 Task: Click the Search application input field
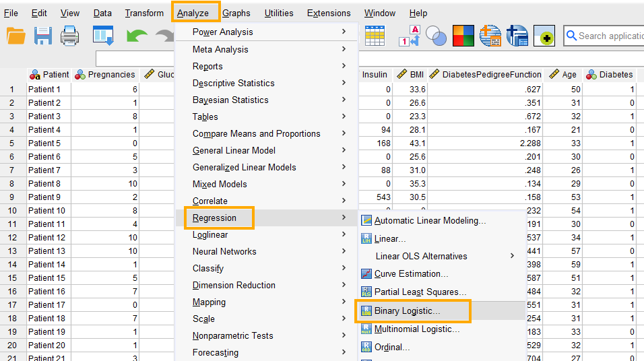(604, 36)
